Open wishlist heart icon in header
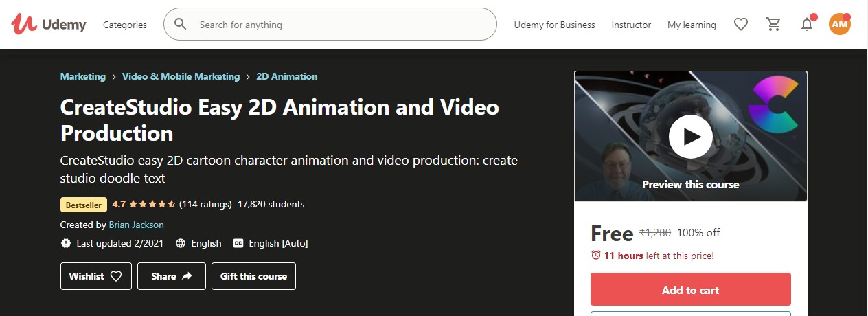Viewport: 868px width, 316px height. [x=741, y=25]
